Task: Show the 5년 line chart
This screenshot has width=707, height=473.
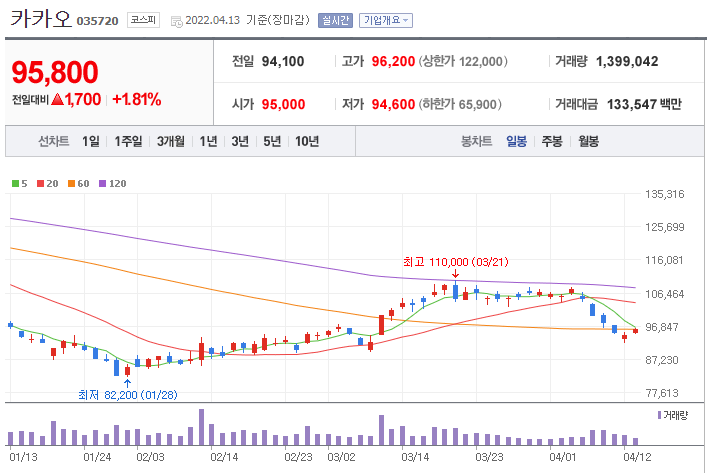Action: pyautogui.click(x=272, y=142)
